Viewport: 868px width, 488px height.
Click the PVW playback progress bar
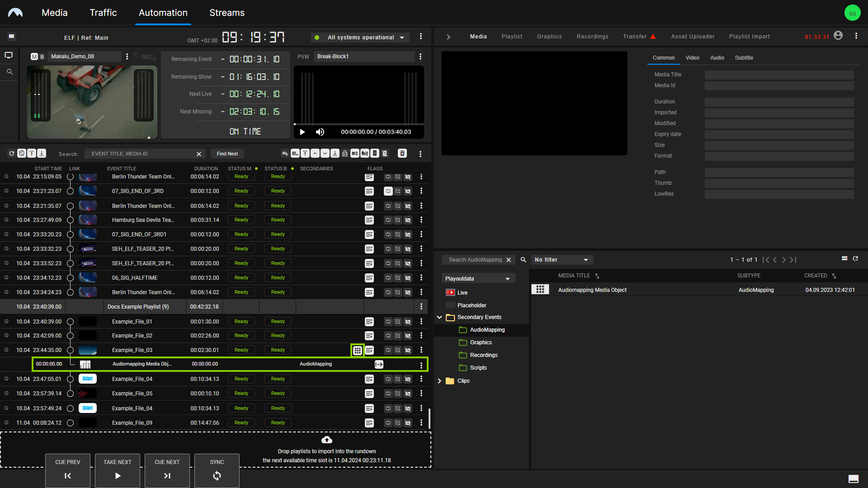click(x=359, y=124)
